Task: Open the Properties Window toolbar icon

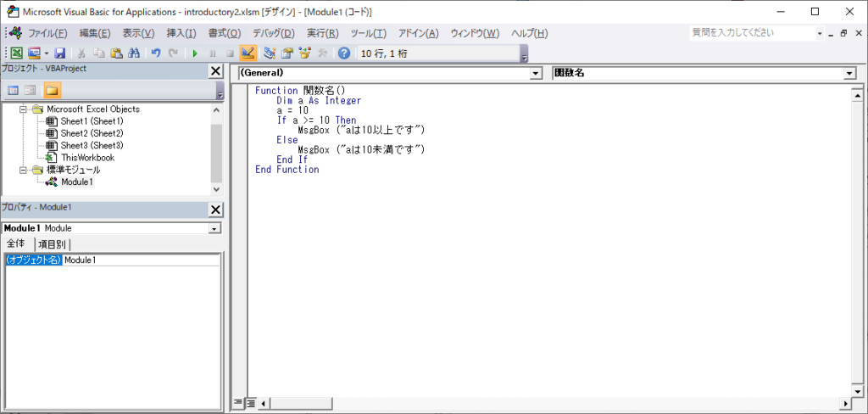Action: [287, 53]
